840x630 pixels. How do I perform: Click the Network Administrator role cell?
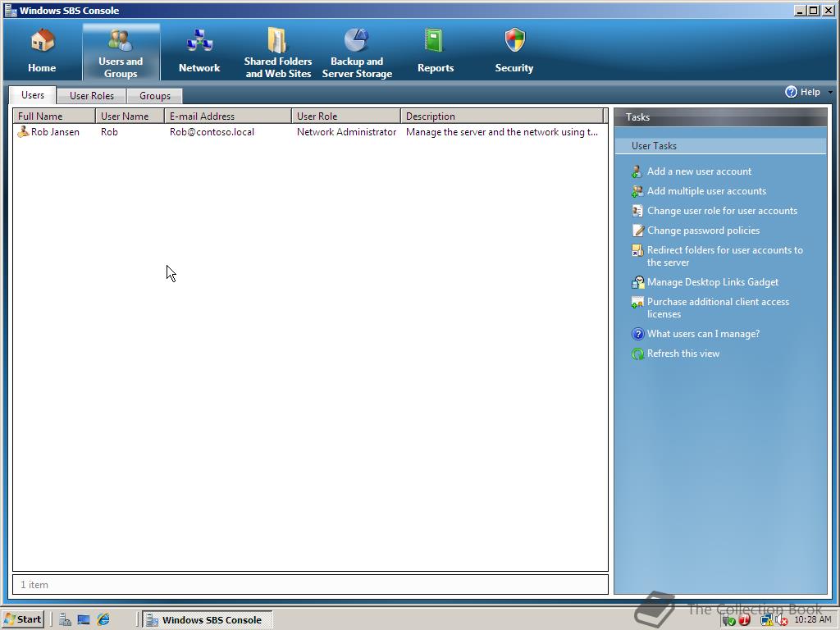click(347, 132)
